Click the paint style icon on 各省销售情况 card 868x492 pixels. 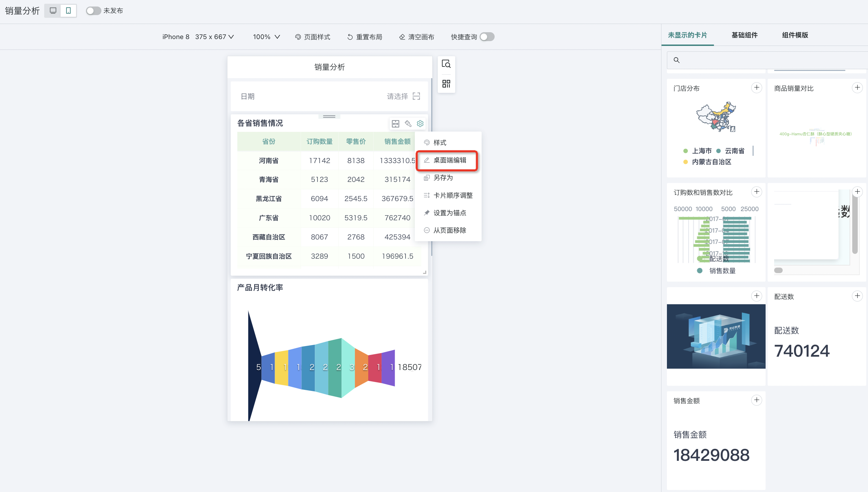pyautogui.click(x=408, y=124)
